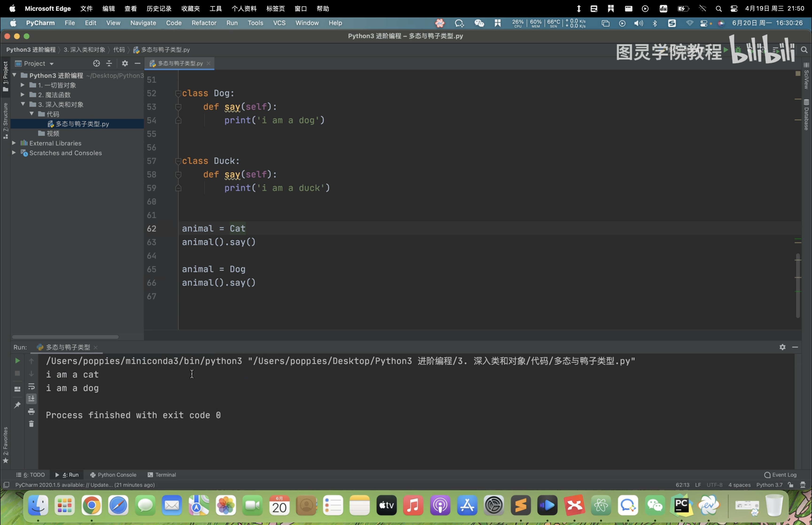Hide the Project panel

[137, 63]
